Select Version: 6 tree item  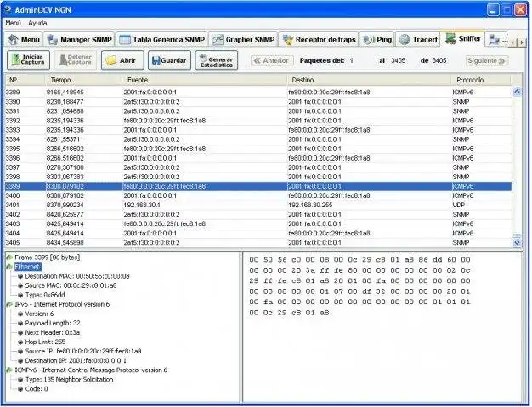[x=39, y=314]
